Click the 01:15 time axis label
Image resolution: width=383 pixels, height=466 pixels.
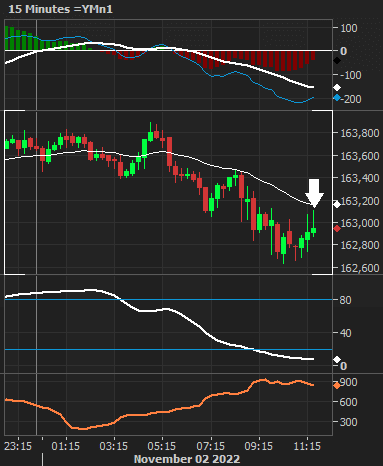(x=66, y=446)
